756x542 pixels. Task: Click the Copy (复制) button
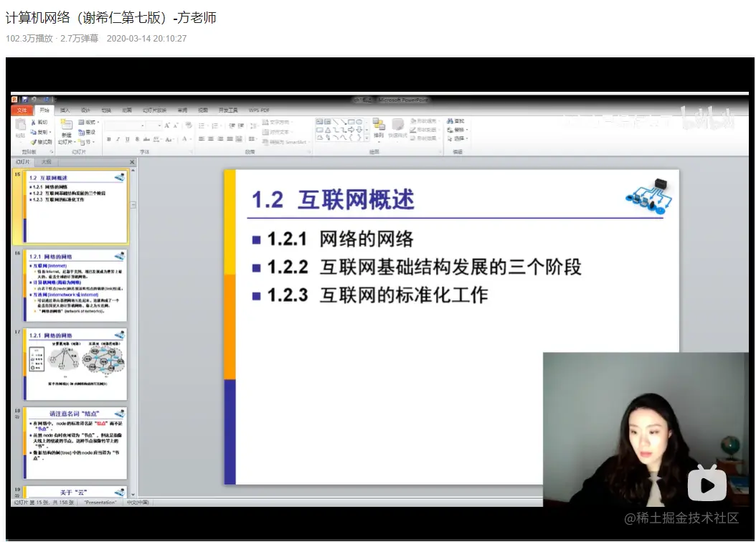[40, 132]
